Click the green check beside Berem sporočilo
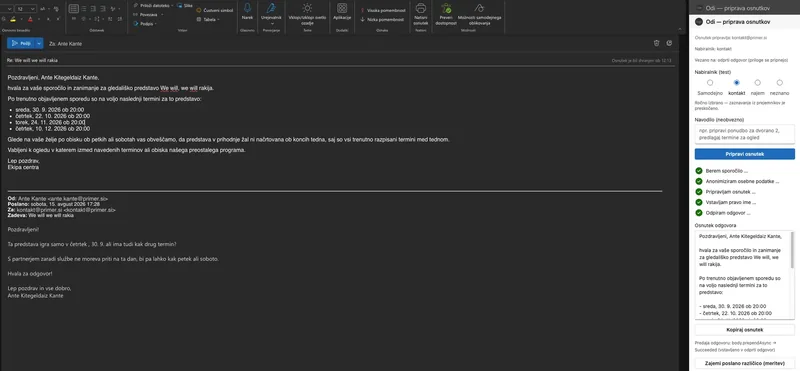Viewport: 800px width, 371px height. pos(699,171)
